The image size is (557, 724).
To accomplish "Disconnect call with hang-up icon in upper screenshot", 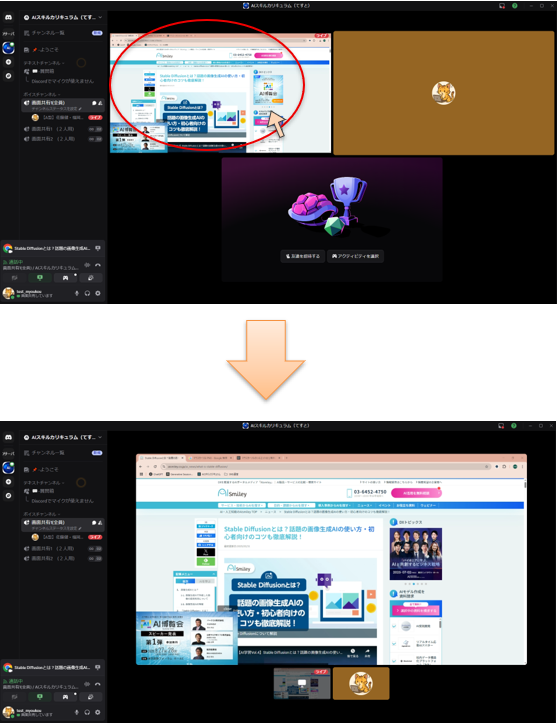I will (x=98, y=265).
